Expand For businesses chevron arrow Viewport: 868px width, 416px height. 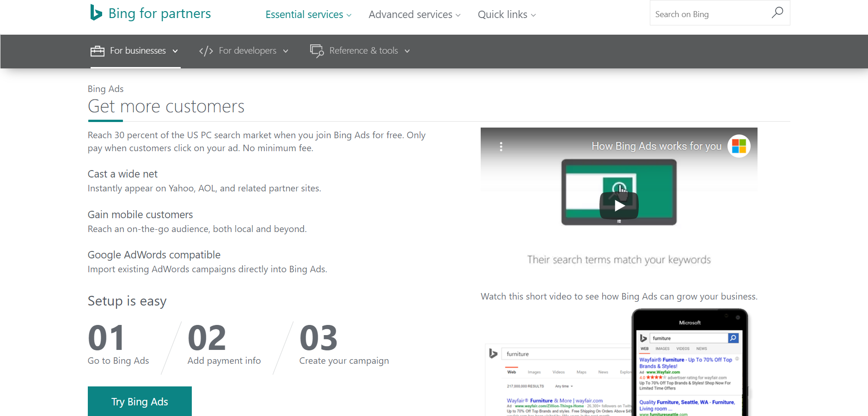pos(175,51)
